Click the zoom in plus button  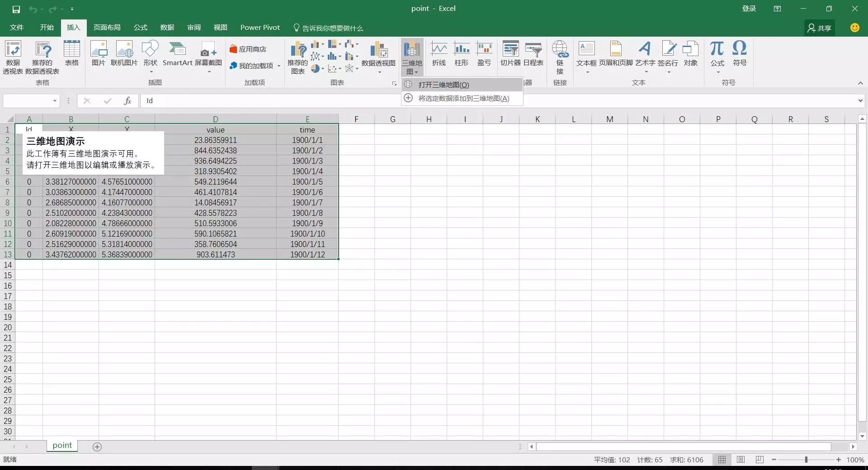(x=839, y=460)
